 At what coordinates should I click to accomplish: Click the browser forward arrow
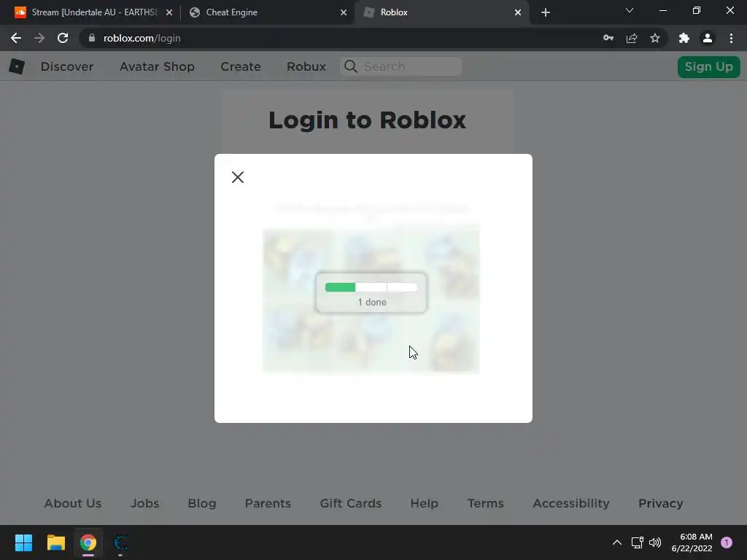[39, 38]
